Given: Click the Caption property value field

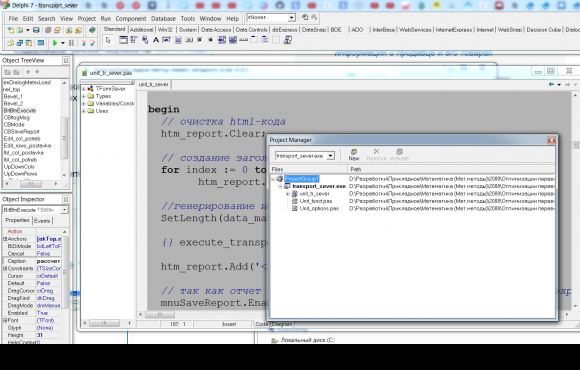Looking at the screenshot, I should (x=49, y=261).
